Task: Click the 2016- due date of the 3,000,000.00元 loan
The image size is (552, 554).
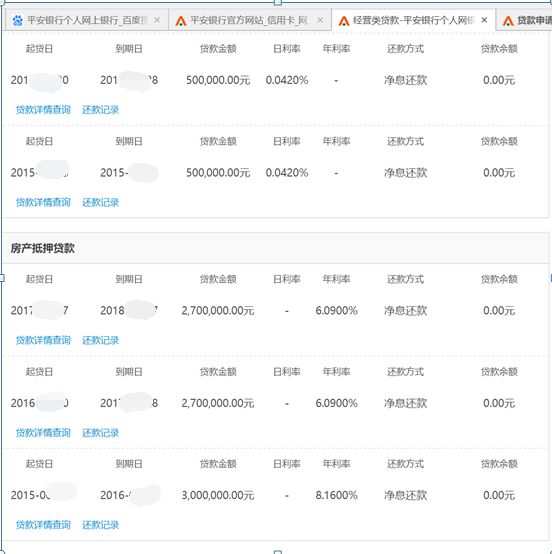Action: pyautogui.click(x=116, y=495)
